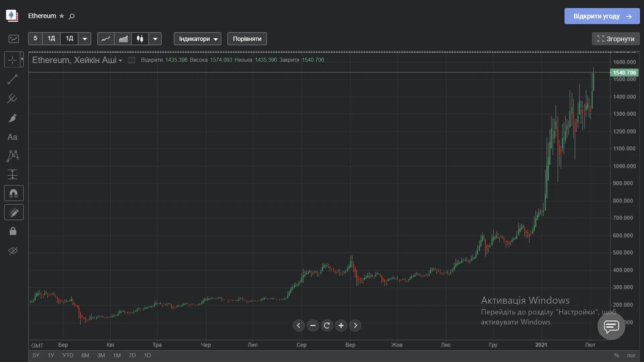Click the Ethereum title text
Image resolution: width=644 pixels, height=362 pixels.
pyautogui.click(x=42, y=16)
